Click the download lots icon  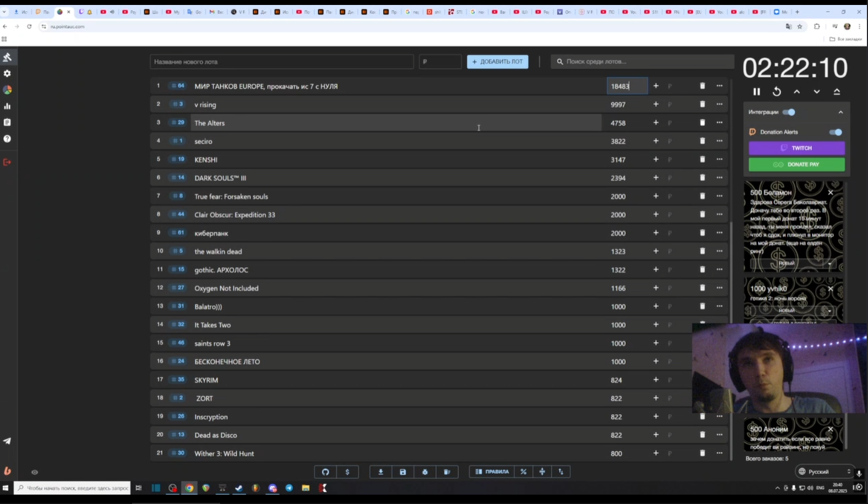pyautogui.click(x=380, y=472)
